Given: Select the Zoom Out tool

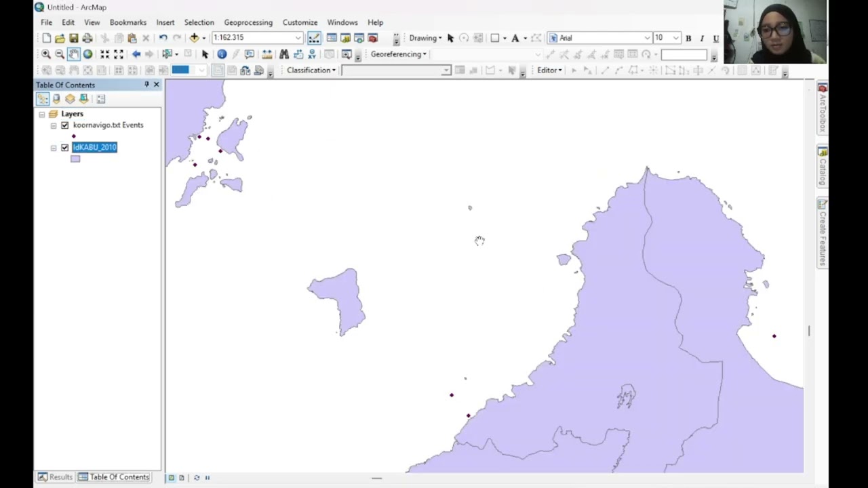Looking at the screenshot, I should pos(60,54).
